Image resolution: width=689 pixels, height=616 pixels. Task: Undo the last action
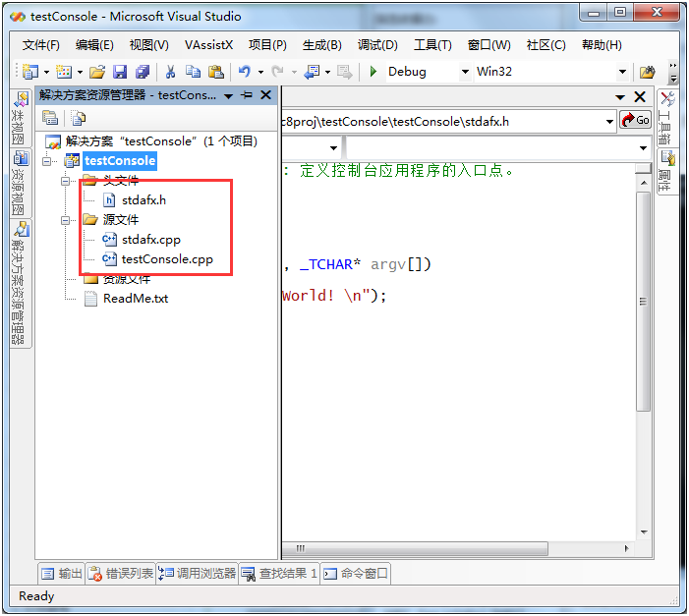[245, 72]
